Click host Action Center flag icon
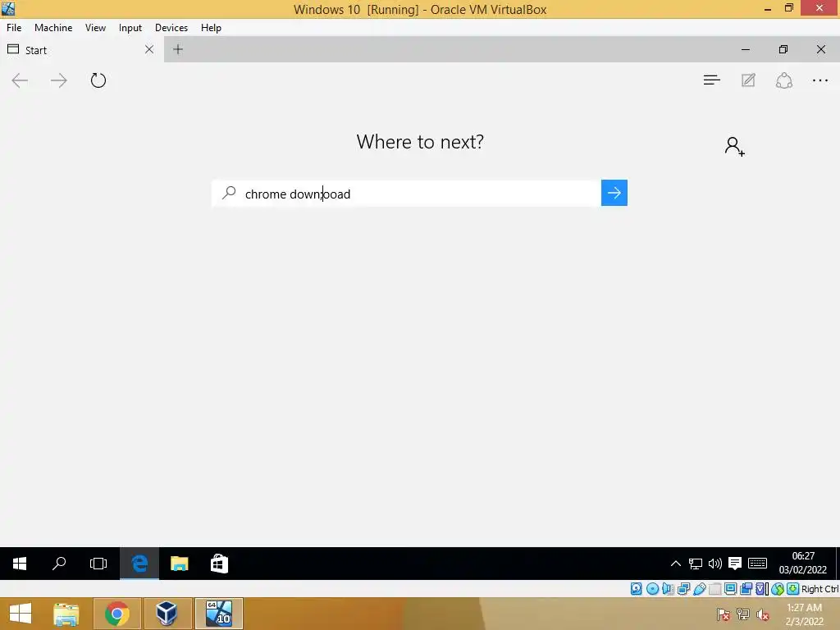Screen dimensions: 840x630 724,614
